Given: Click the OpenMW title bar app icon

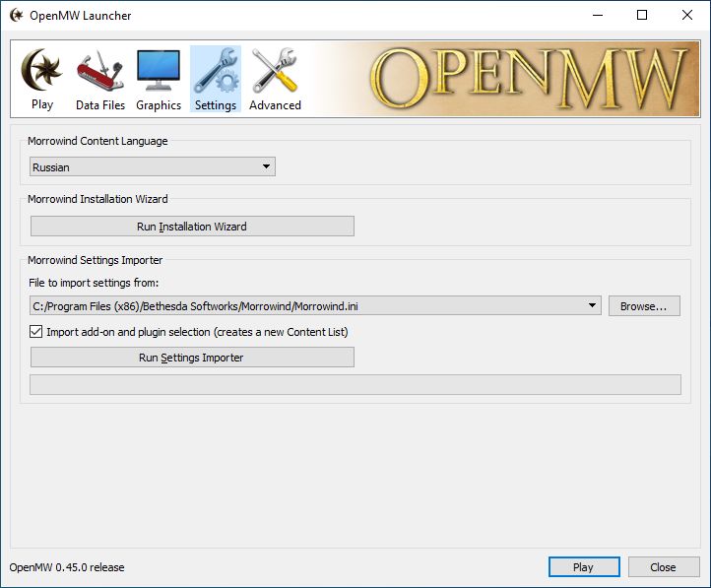Looking at the screenshot, I should [16, 16].
